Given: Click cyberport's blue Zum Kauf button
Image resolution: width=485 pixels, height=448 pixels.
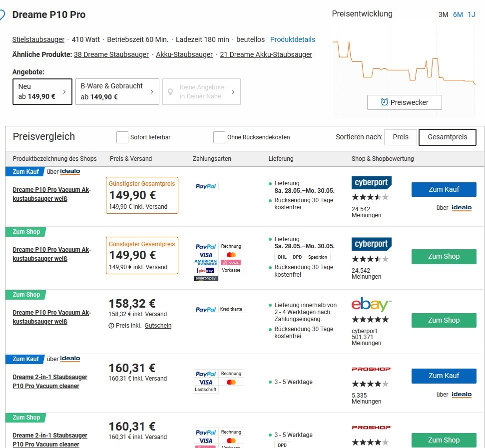Looking at the screenshot, I should (x=444, y=189).
